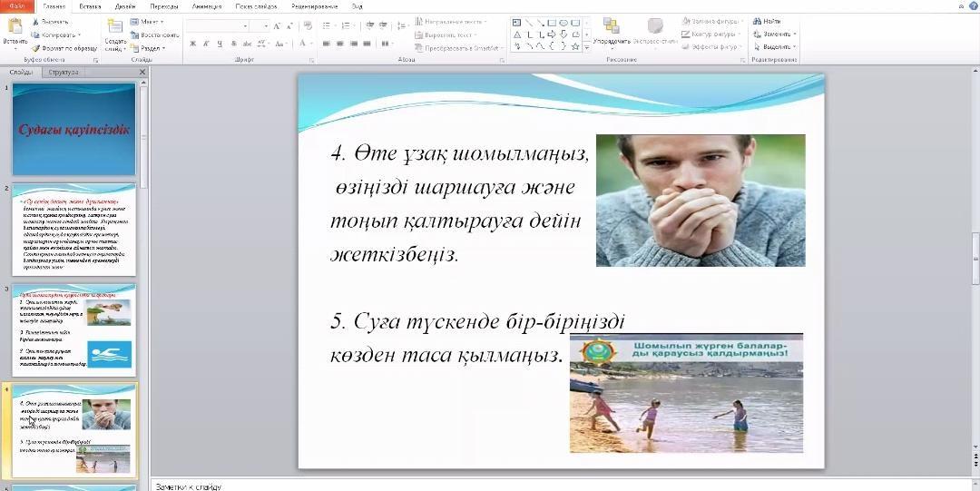Screen dimensions: 980x491
Task: Select the star shape in shapes gallery
Action: point(575,45)
